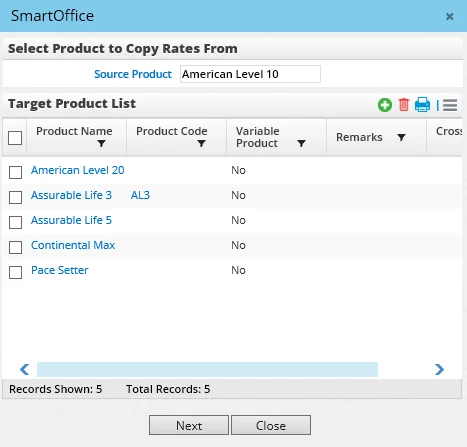This screenshot has height=447, width=467.
Task: Click the No value for American Level 20
Action: 238,170
